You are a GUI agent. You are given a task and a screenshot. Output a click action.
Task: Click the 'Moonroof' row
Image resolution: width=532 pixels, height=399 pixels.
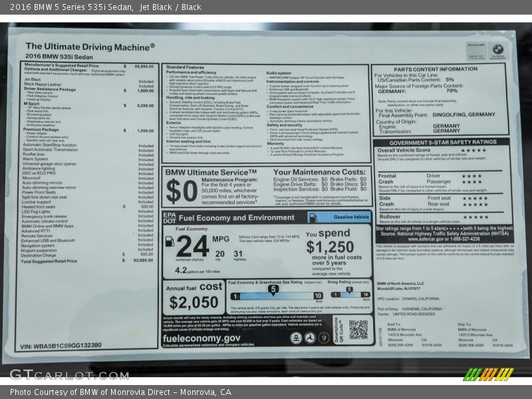88,178
